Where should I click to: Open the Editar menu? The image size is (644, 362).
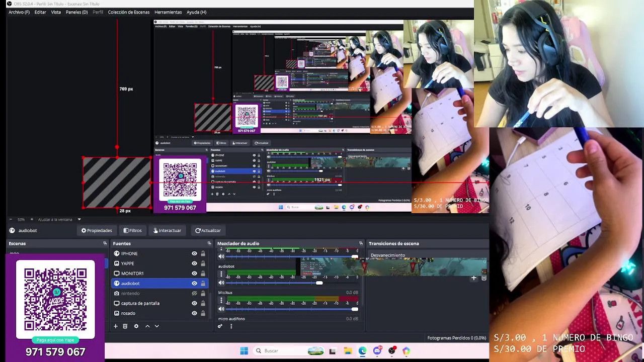[x=40, y=12]
